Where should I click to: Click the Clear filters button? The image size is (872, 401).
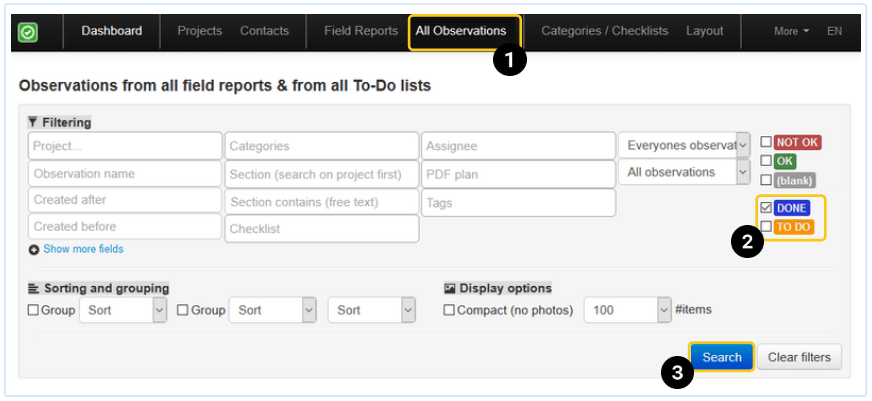799,357
